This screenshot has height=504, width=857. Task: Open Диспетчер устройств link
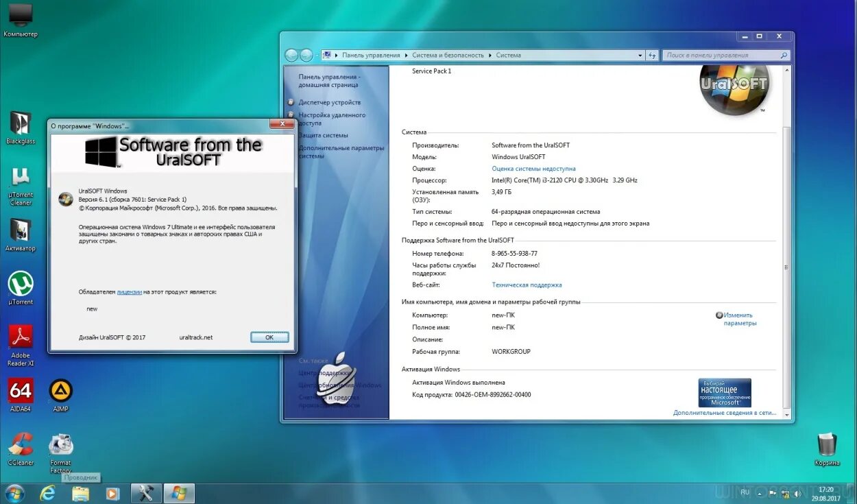point(329,102)
